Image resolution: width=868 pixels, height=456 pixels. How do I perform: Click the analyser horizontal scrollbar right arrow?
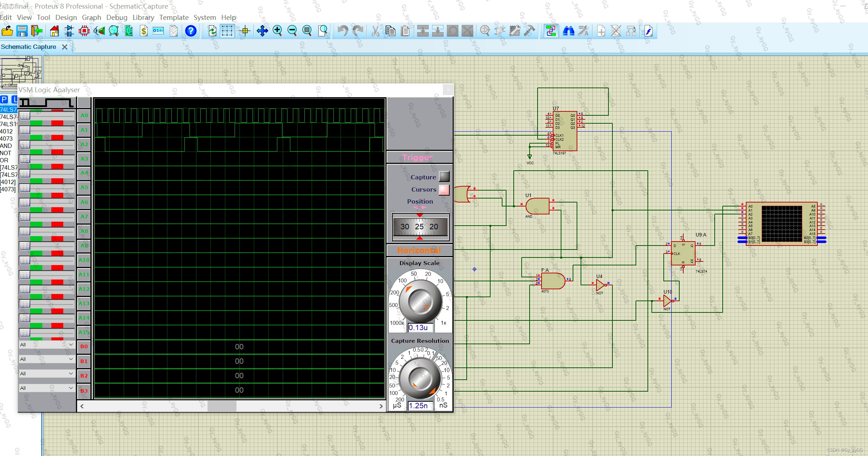pyautogui.click(x=381, y=406)
